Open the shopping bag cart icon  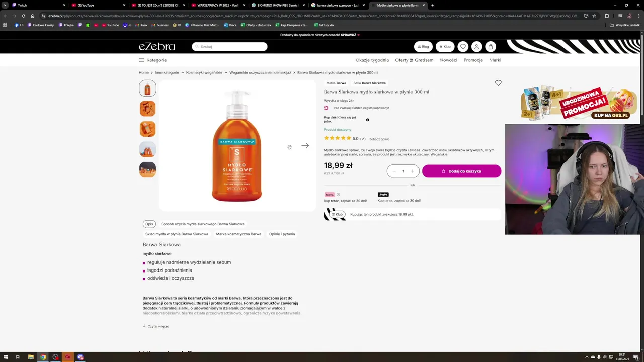pyautogui.click(x=491, y=47)
